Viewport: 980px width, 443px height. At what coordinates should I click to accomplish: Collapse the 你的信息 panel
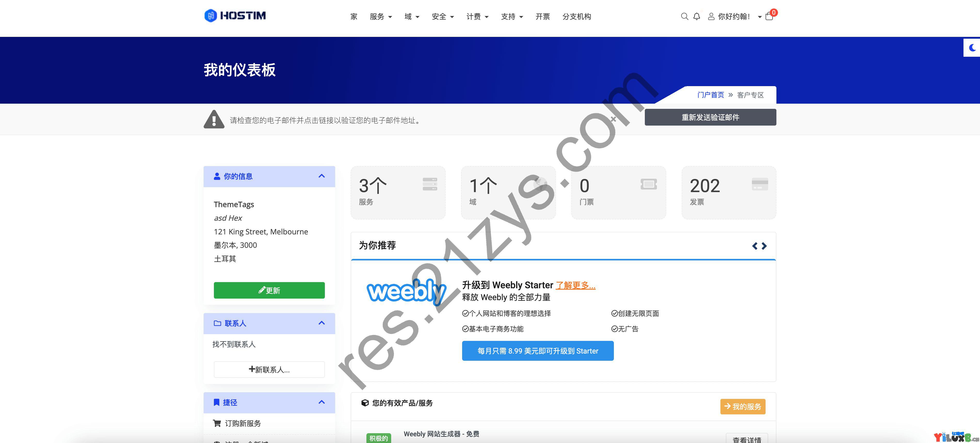coord(322,176)
